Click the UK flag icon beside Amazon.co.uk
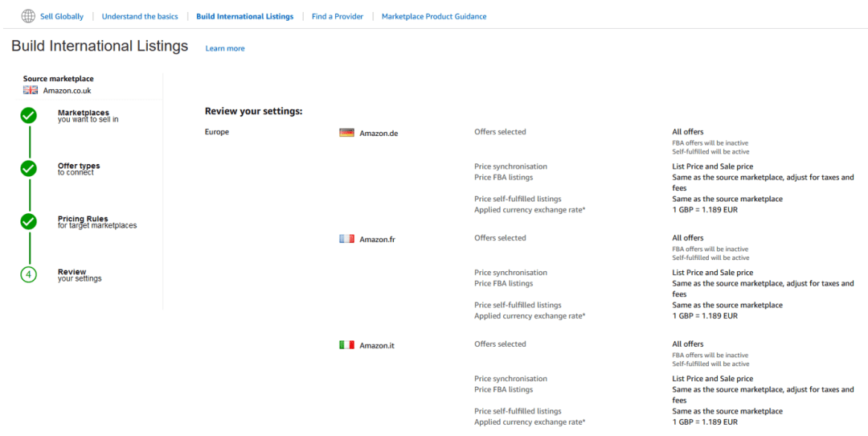The height and width of the screenshot is (436, 868). [31, 90]
